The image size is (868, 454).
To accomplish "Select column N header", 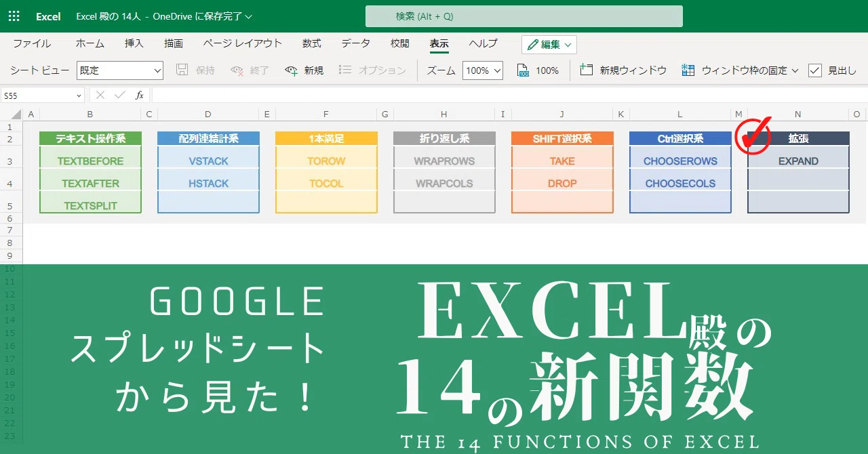I will 798,115.
